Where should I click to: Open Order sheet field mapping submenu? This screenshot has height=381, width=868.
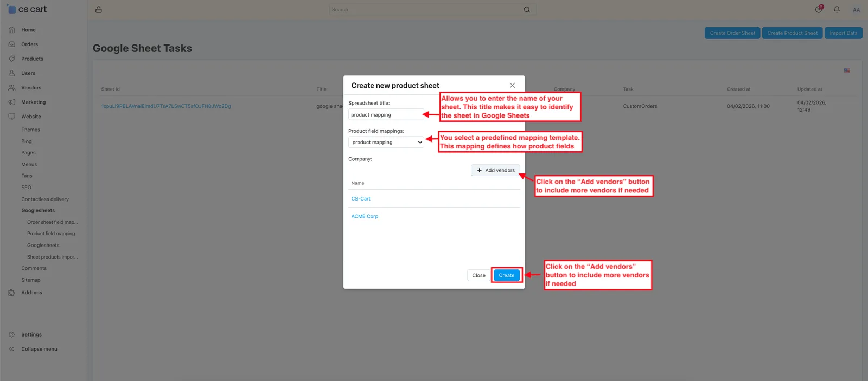(53, 222)
